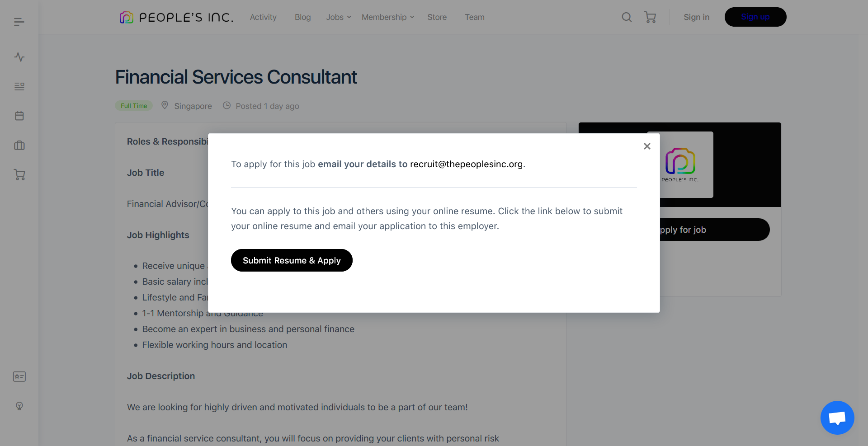Open the membership card sidebar icon
The width and height of the screenshot is (868, 446).
click(x=19, y=376)
